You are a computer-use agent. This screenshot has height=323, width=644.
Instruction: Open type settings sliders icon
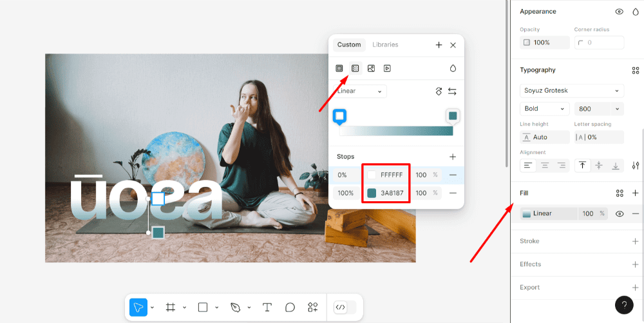[x=636, y=166]
